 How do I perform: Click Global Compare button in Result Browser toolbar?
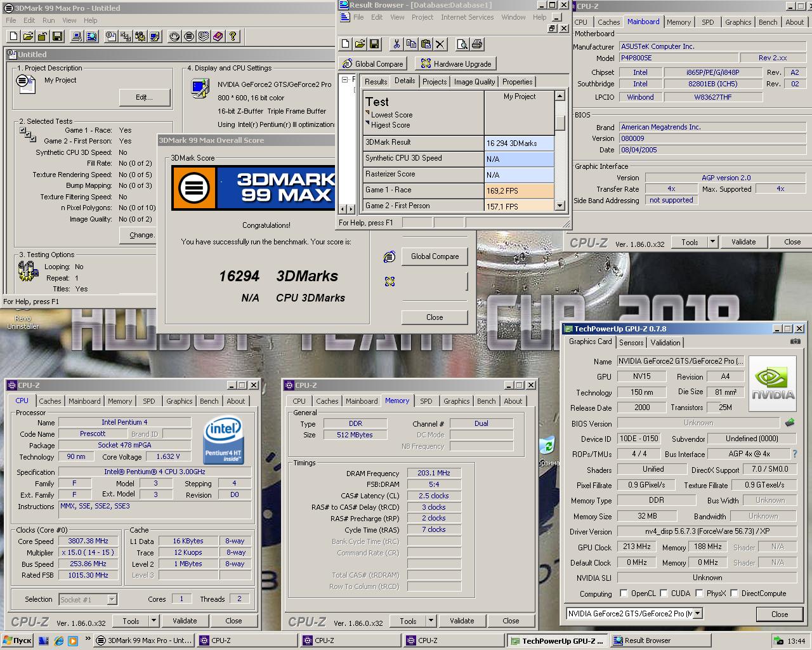[373, 63]
